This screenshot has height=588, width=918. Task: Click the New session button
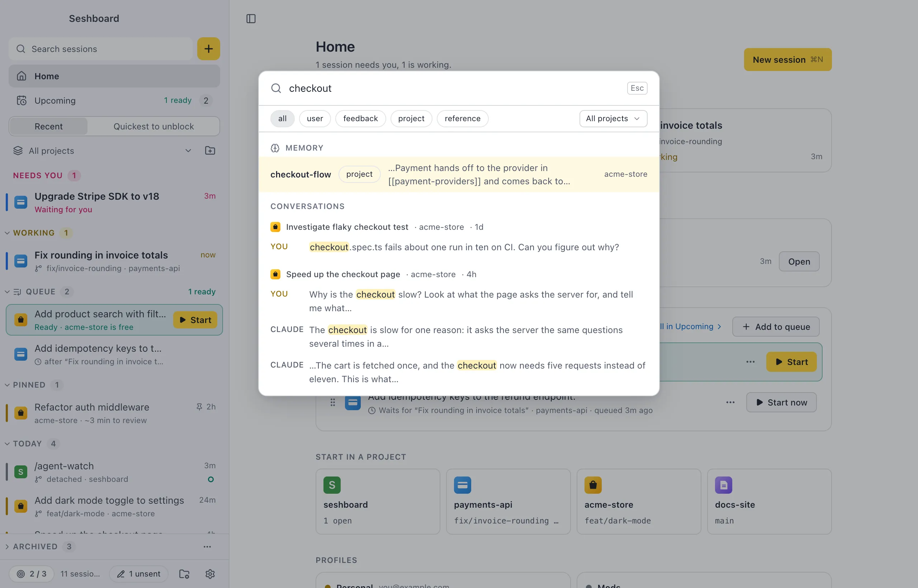(787, 60)
